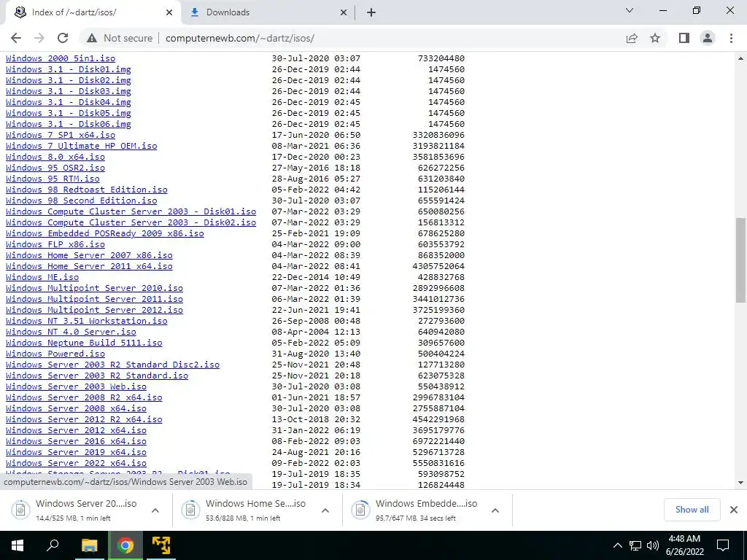Open File Explorer from the taskbar
The height and width of the screenshot is (560, 747).
point(89,545)
